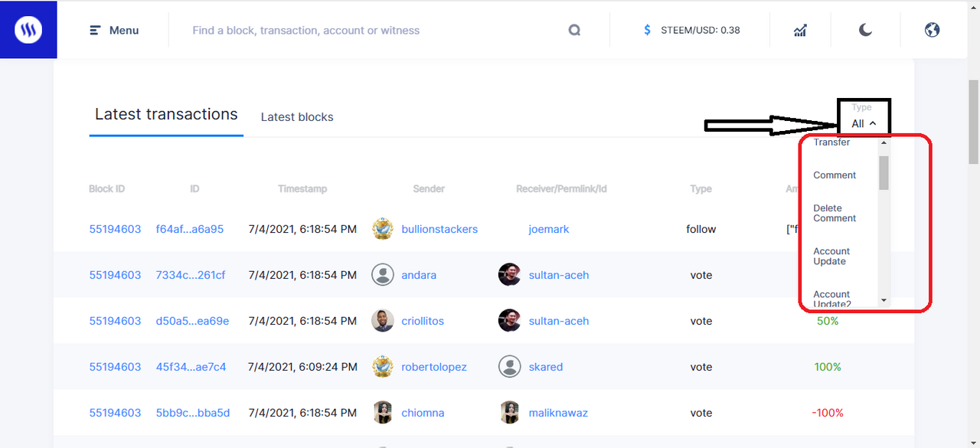
Task: Open block ID 55194603 in first row
Action: 115,229
